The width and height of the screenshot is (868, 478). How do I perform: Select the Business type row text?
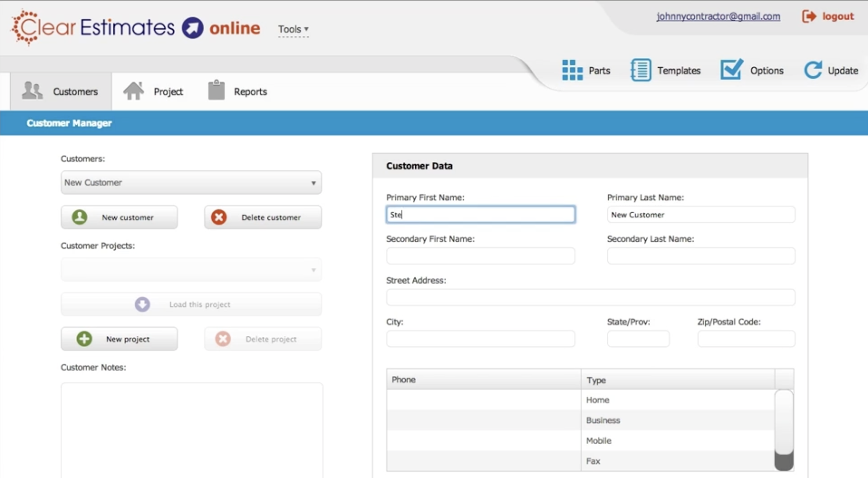coord(603,420)
